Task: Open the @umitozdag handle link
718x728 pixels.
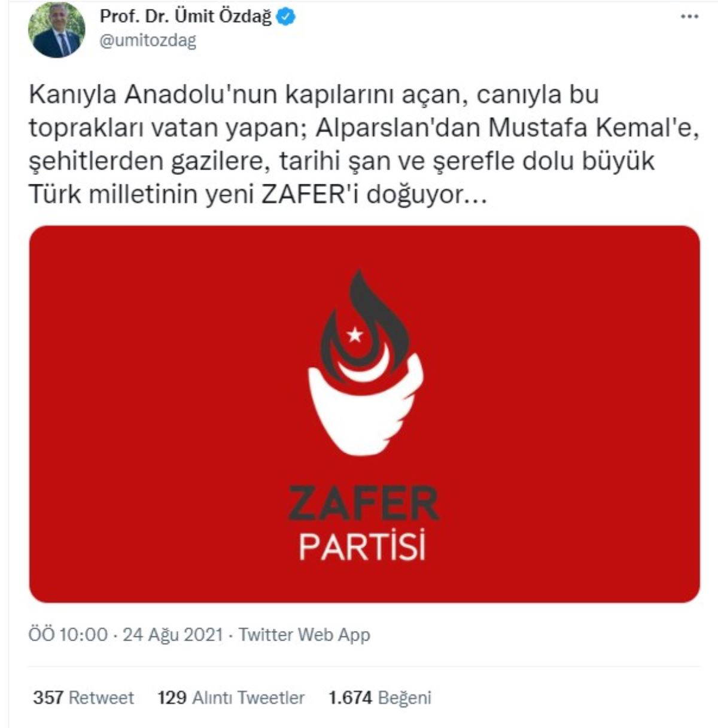Action: 148,41
